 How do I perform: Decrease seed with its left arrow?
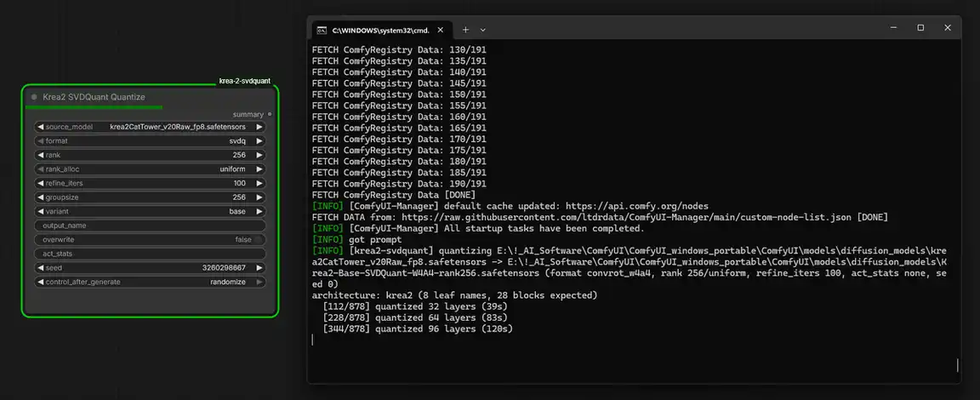tap(41, 268)
